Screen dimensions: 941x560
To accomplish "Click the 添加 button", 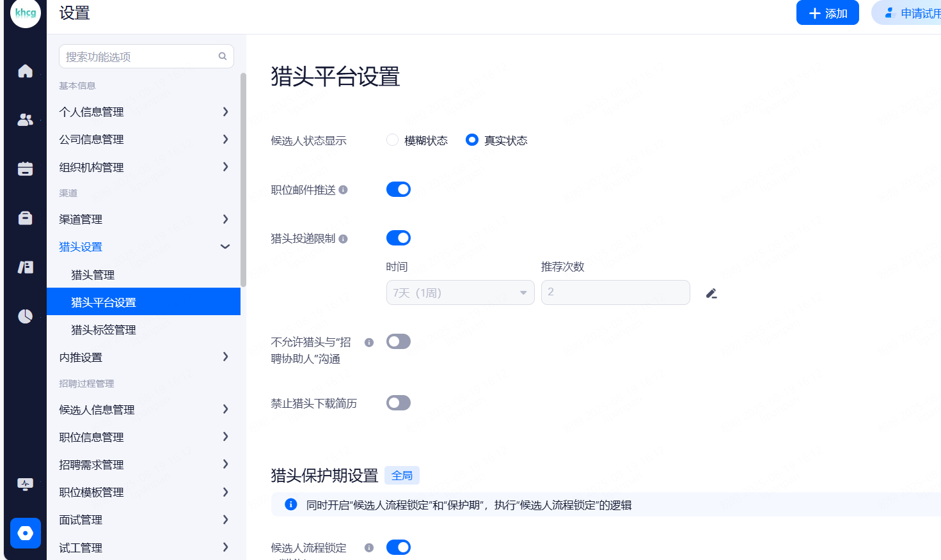I will (827, 13).
